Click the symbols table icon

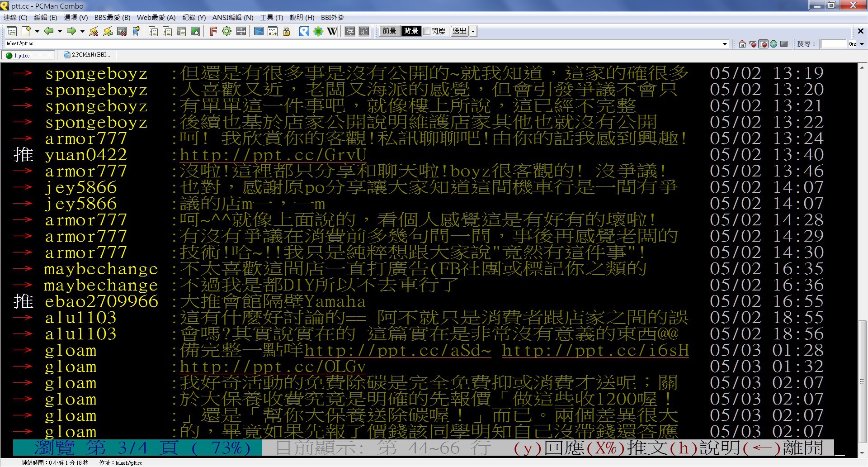pos(273,31)
